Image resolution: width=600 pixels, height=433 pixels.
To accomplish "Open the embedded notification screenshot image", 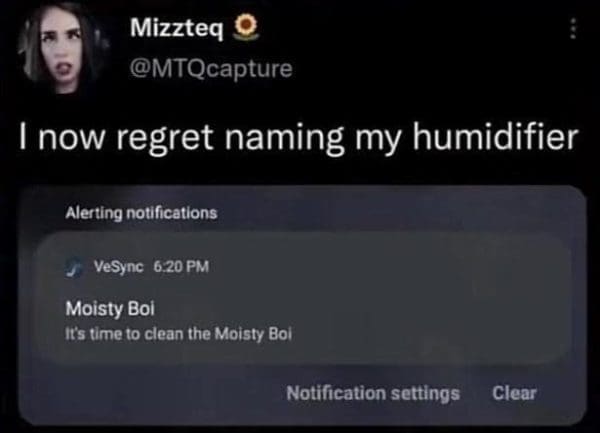I will tap(302, 305).
